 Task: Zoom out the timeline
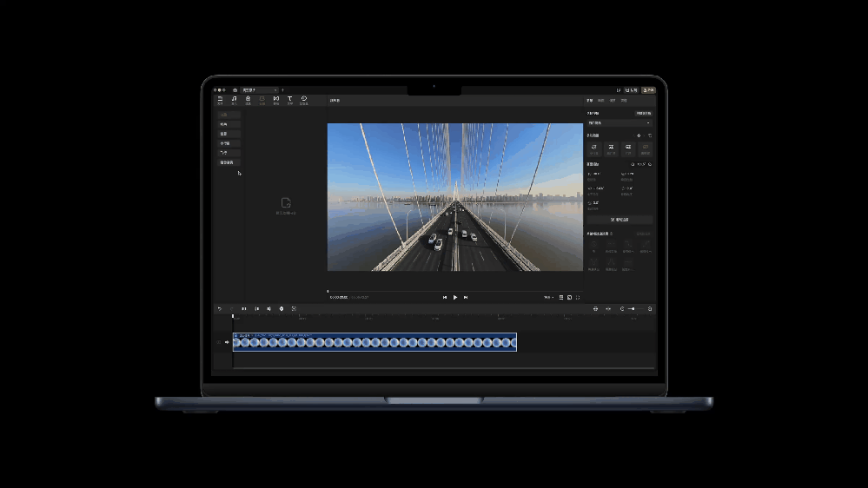622,309
